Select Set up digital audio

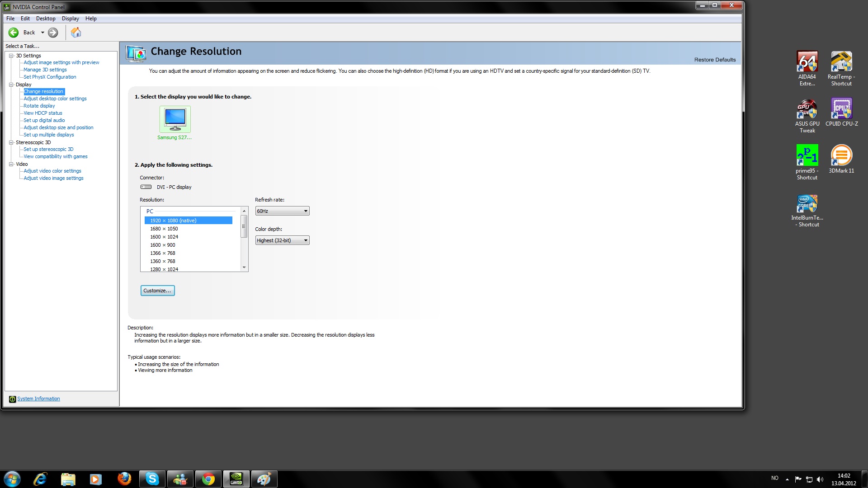44,120
